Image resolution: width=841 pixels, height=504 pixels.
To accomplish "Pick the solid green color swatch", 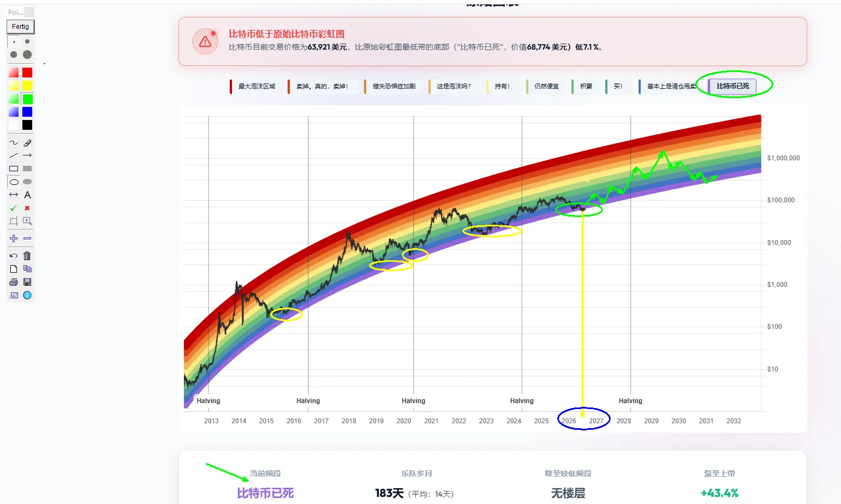I will point(27,99).
